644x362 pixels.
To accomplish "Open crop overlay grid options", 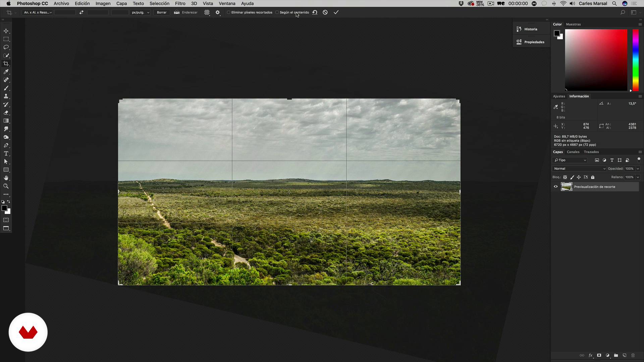I will 207,12.
